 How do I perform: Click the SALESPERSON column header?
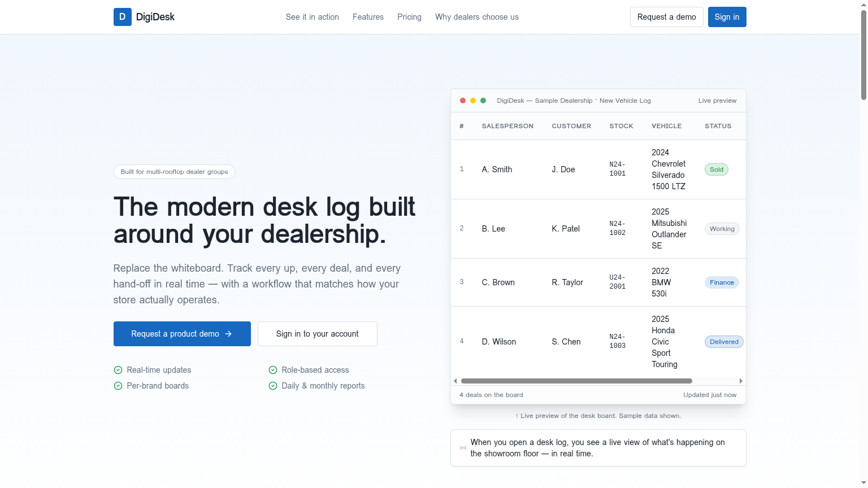(x=507, y=126)
